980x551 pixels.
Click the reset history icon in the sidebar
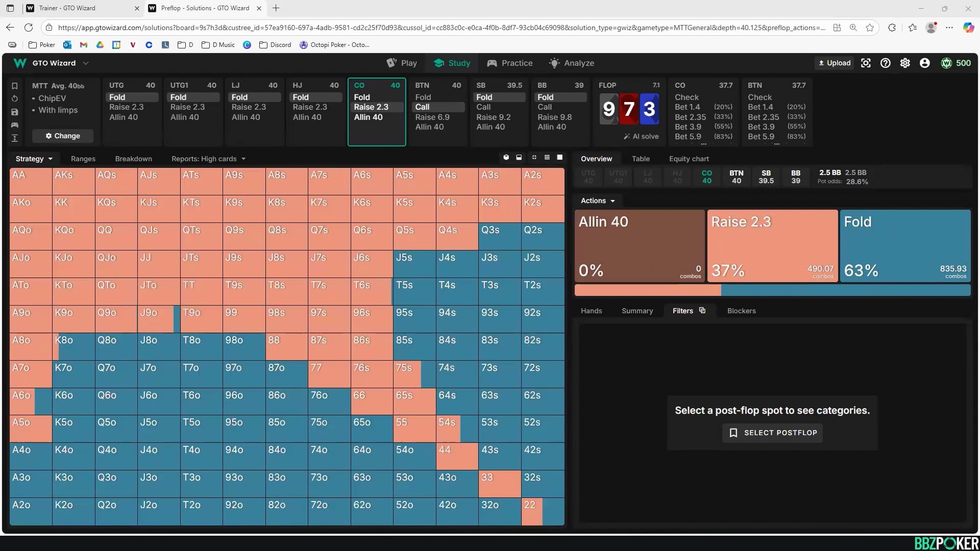[15, 98]
